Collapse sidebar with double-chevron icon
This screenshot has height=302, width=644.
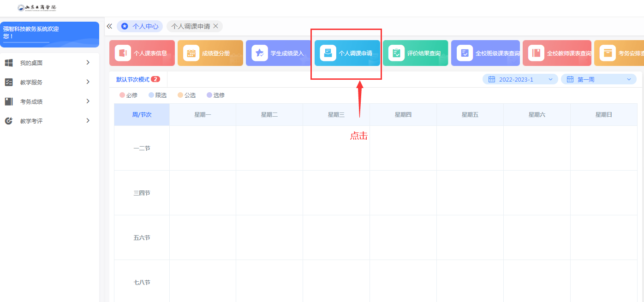coord(109,26)
